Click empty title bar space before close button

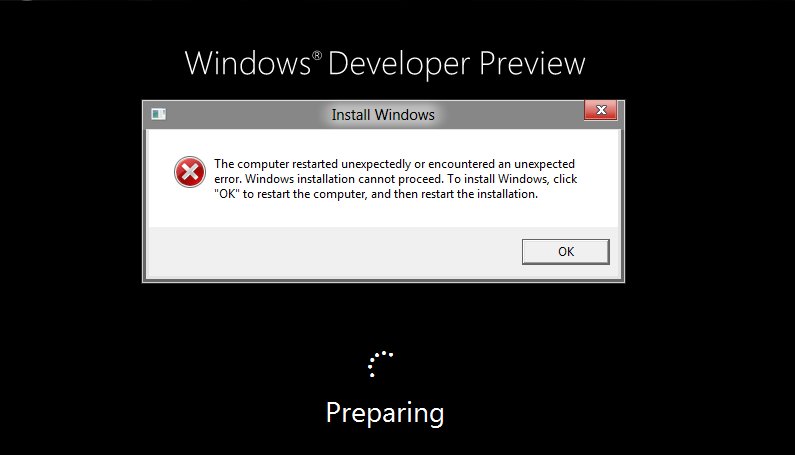tap(509, 115)
